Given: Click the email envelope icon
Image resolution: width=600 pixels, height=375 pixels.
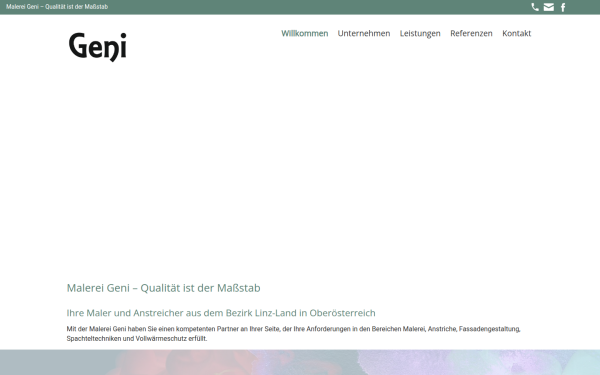Looking at the screenshot, I should (549, 7).
